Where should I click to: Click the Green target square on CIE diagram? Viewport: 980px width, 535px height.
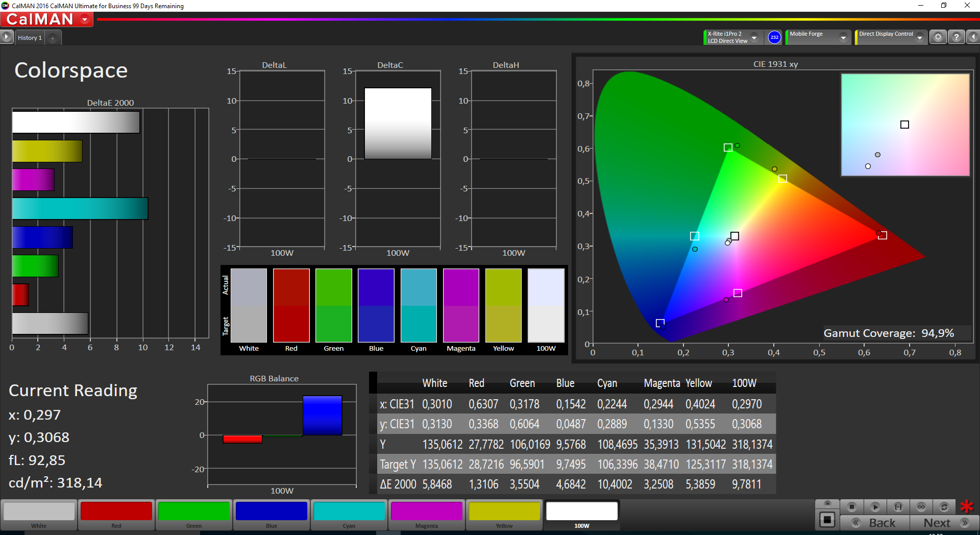[728, 148]
